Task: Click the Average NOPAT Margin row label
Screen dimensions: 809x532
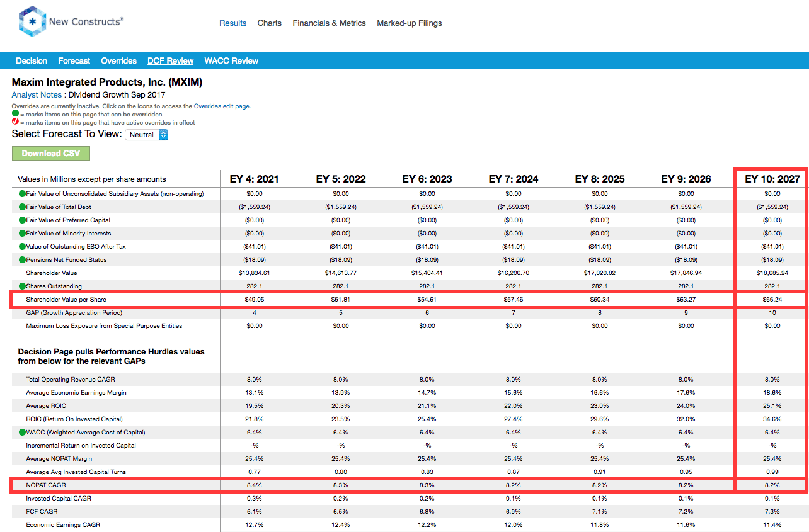Action: (59, 458)
